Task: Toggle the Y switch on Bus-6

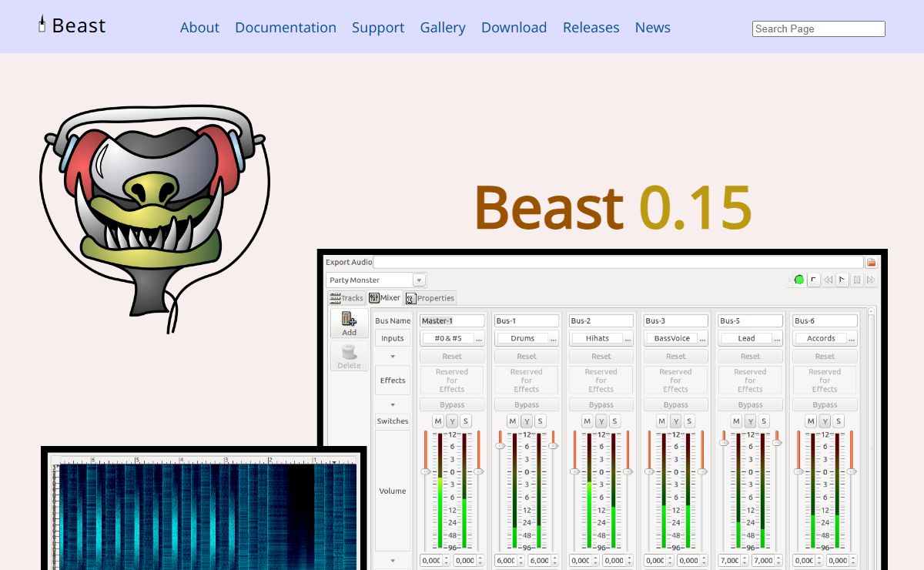Action: (825, 421)
